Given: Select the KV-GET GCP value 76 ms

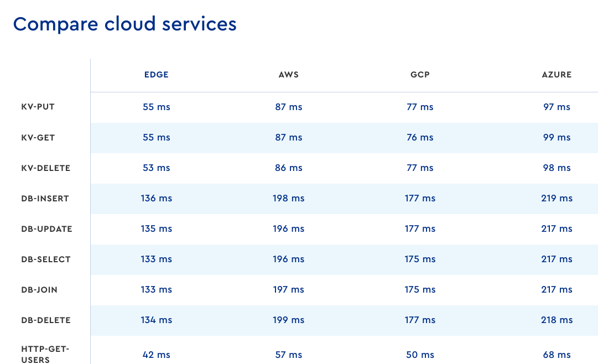Looking at the screenshot, I should pyautogui.click(x=420, y=137).
